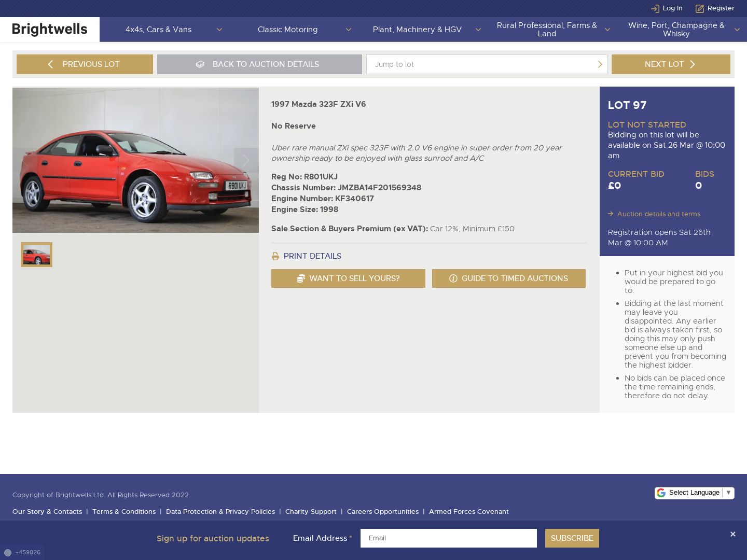
Task: Click the Chassis Number JMZBA14F201569348 text
Action: (x=346, y=188)
